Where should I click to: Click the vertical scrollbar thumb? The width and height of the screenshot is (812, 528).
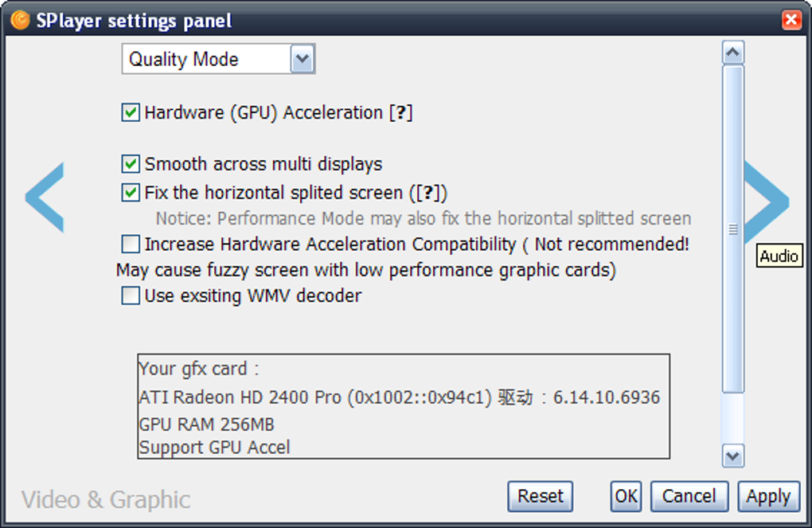coord(732,229)
